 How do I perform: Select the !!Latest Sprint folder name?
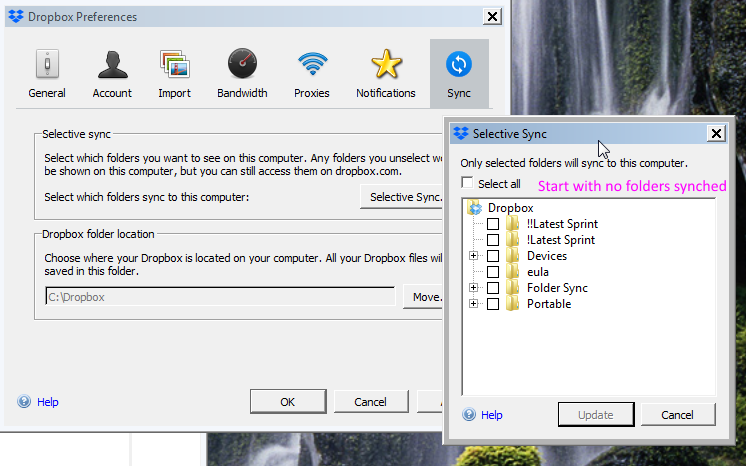click(562, 224)
